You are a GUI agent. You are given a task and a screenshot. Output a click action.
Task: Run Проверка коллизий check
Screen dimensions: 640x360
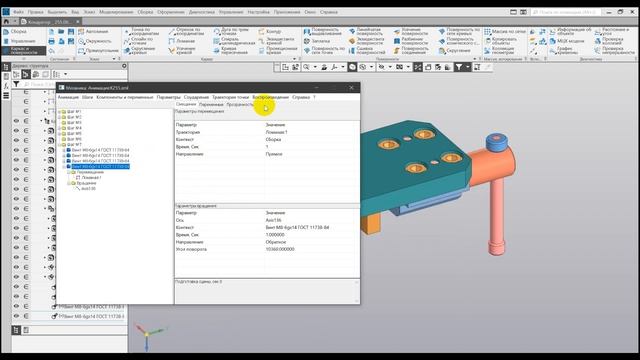[x=609, y=41]
